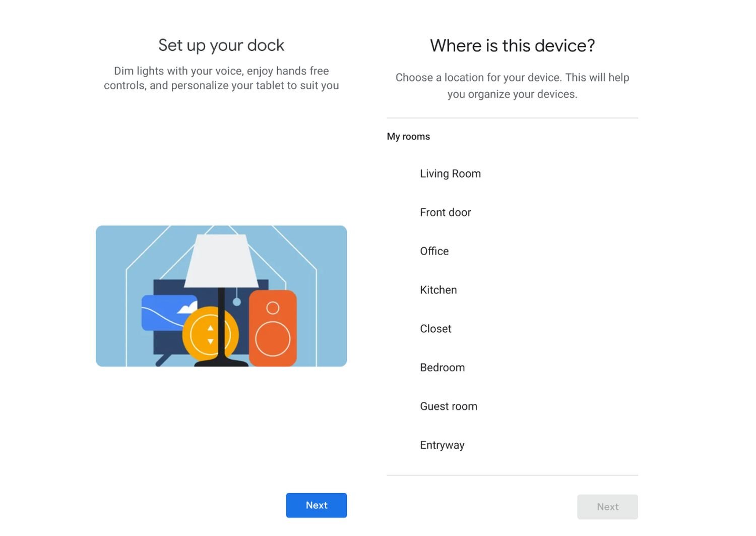Choose Entryway from the room list
Viewport: 756px width, 536px height.
click(442, 445)
